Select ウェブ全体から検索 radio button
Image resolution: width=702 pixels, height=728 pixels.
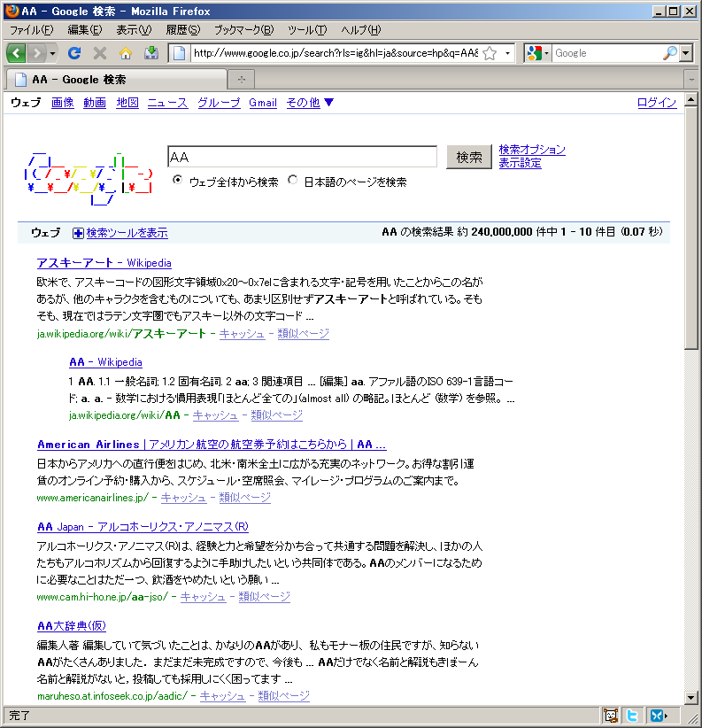177,180
